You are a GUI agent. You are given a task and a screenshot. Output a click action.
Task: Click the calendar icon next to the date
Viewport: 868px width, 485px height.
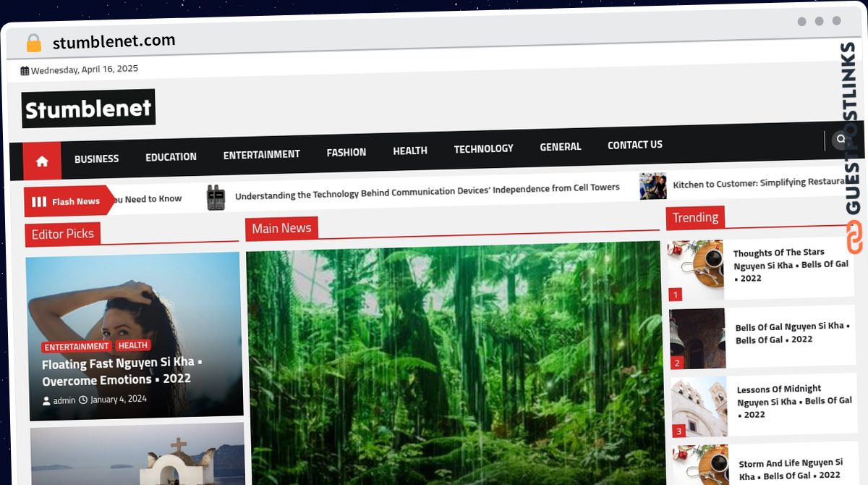(x=25, y=71)
